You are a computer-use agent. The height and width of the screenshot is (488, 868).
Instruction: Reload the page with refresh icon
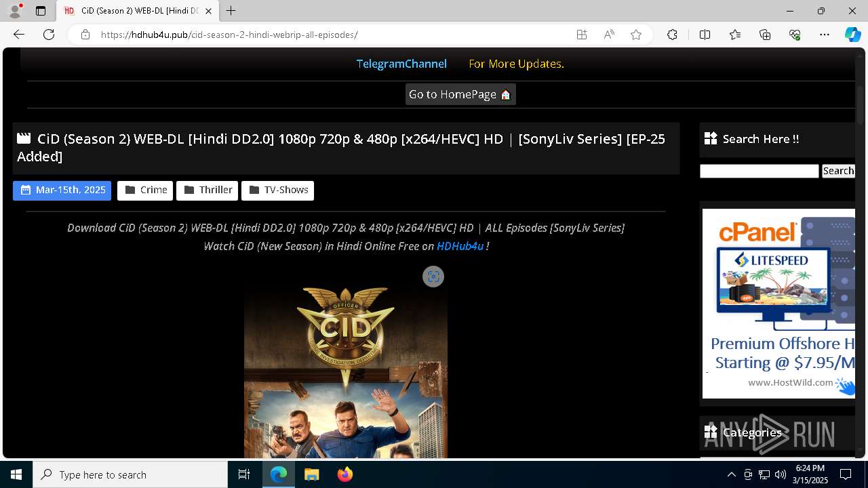[x=49, y=35]
